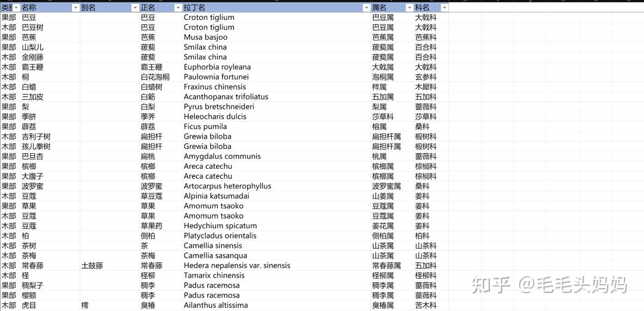The width and height of the screenshot is (644, 311).
Task: Click the Heleocharis dulcis cell
Action: click(x=277, y=117)
